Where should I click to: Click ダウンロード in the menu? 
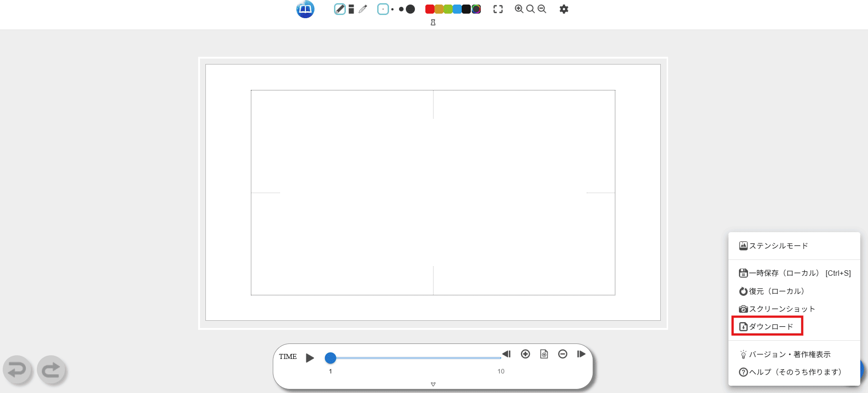(771, 327)
